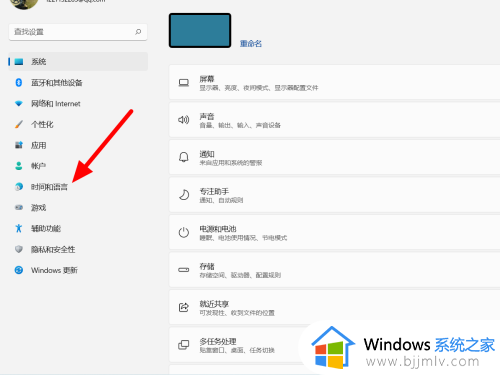Click the System (系统) monitor icon
The width and height of the screenshot is (500, 375).
click(x=19, y=62)
